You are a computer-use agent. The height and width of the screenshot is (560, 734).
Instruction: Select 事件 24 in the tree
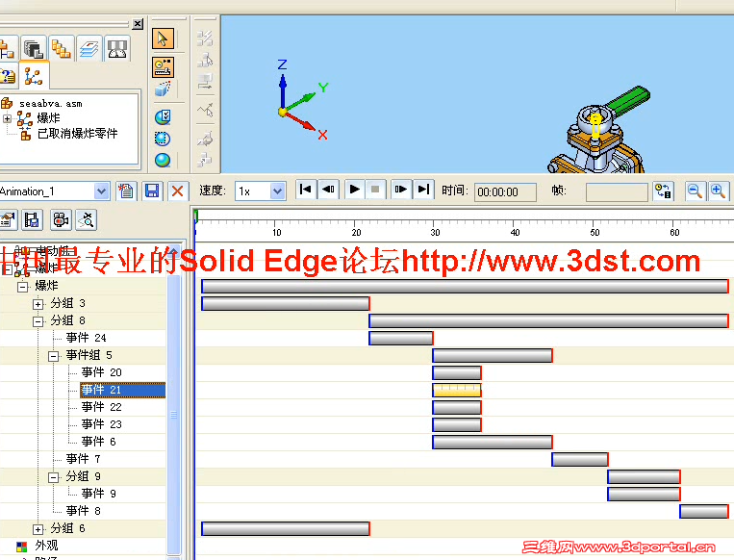pyautogui.click(x=87, y=338)
